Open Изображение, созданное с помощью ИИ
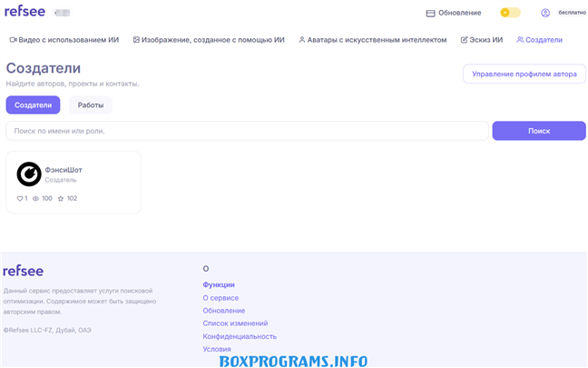 (208, 40)
